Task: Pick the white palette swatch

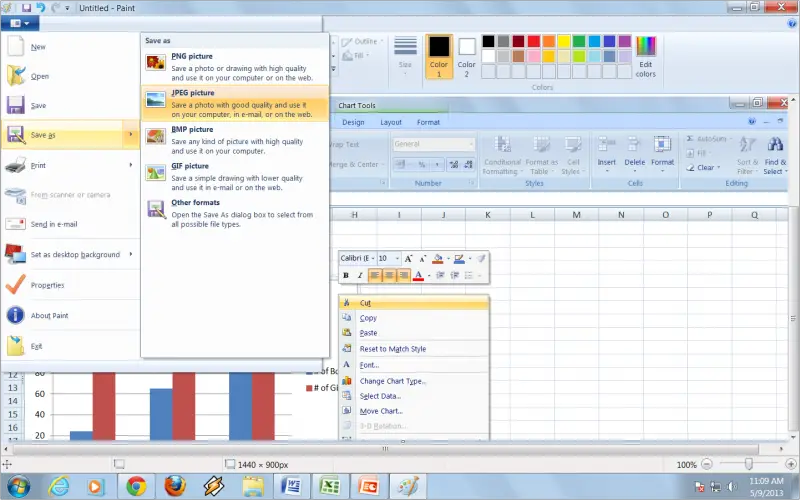Action: [x=488, y=56]
